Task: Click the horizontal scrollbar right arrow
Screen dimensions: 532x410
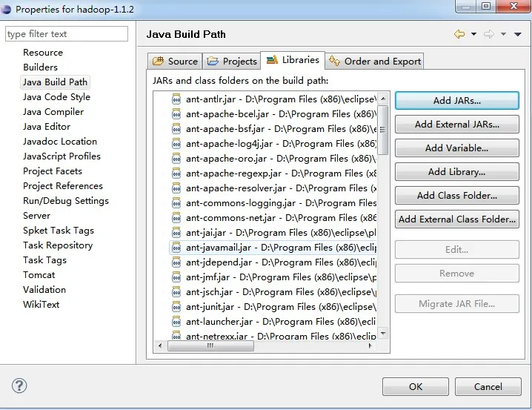Action: point(370,345)
